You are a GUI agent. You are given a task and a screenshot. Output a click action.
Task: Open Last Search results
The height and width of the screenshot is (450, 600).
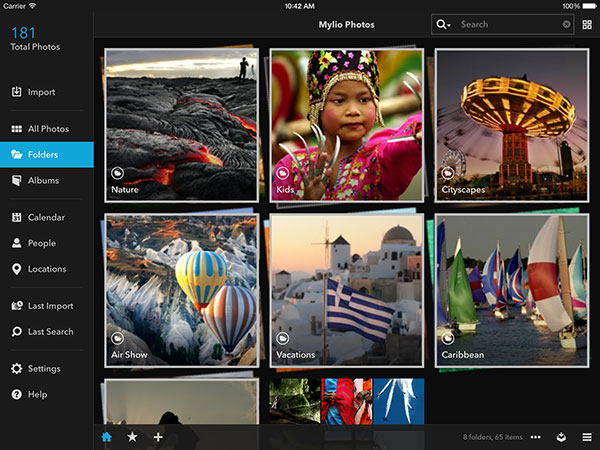pos(47,331)
